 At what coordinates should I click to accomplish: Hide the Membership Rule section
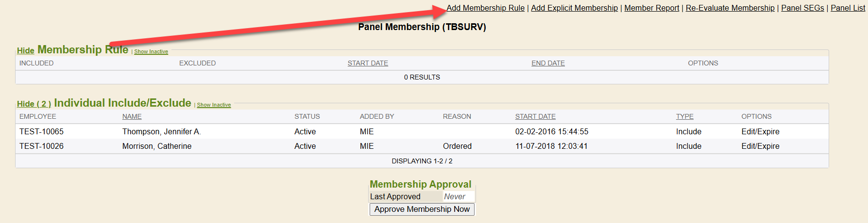click(25, 50)
